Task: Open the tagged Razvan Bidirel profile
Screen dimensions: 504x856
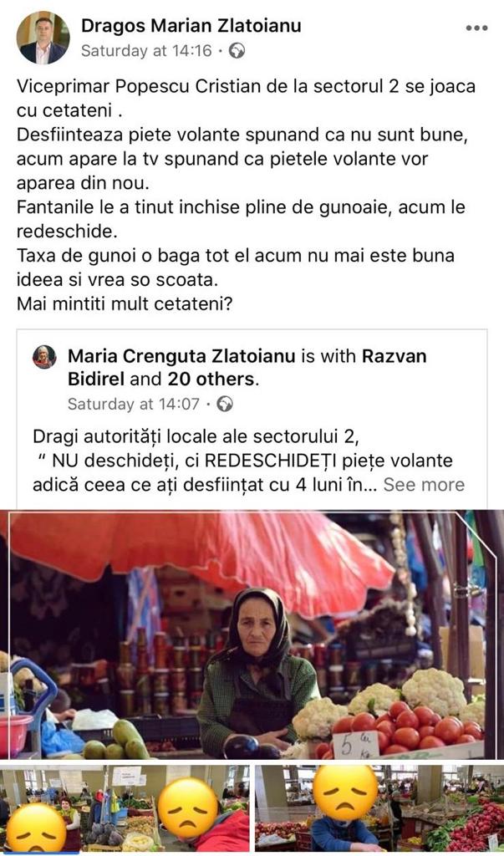Action: click(247, 368)
